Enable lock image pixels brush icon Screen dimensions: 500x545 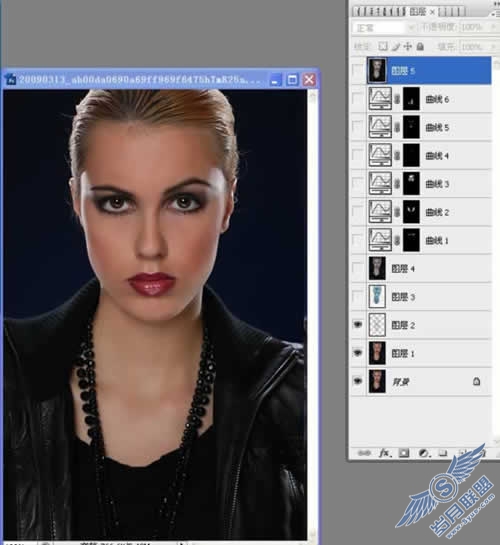395,46
